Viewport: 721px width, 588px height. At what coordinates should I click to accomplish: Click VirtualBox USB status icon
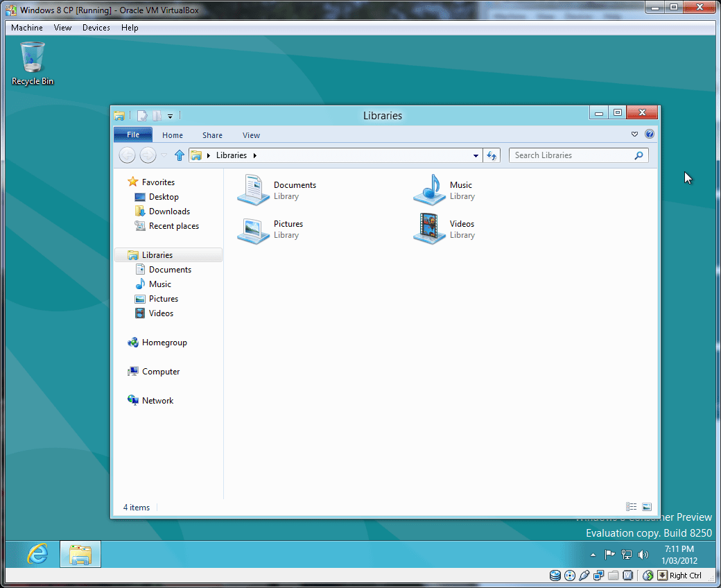pyautogui.click(x=584, y=575)
